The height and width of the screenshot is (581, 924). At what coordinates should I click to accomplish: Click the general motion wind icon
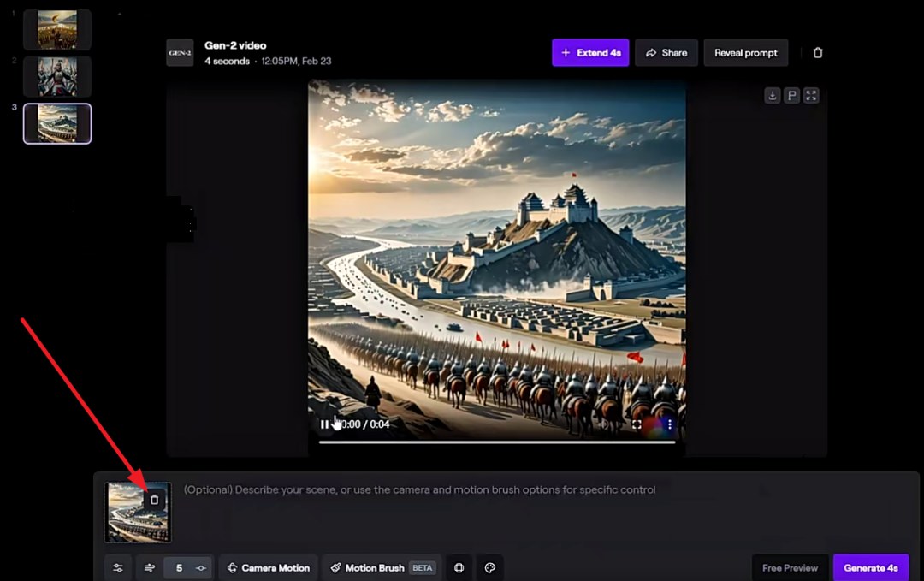(150, 568)
